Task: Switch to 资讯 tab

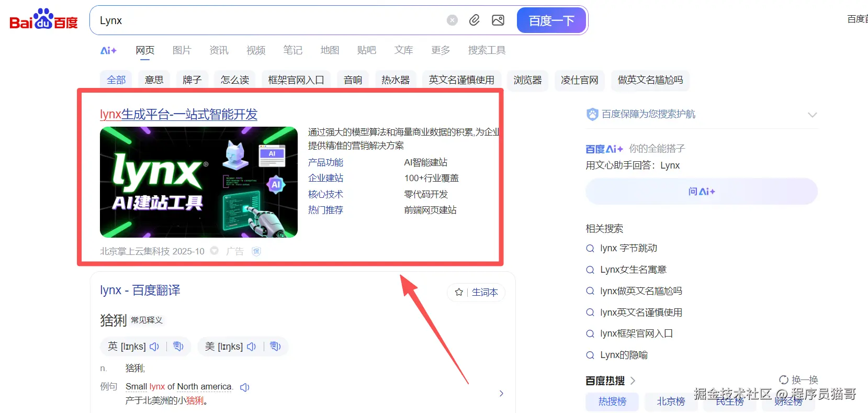Action: click(x=219, y=50)
